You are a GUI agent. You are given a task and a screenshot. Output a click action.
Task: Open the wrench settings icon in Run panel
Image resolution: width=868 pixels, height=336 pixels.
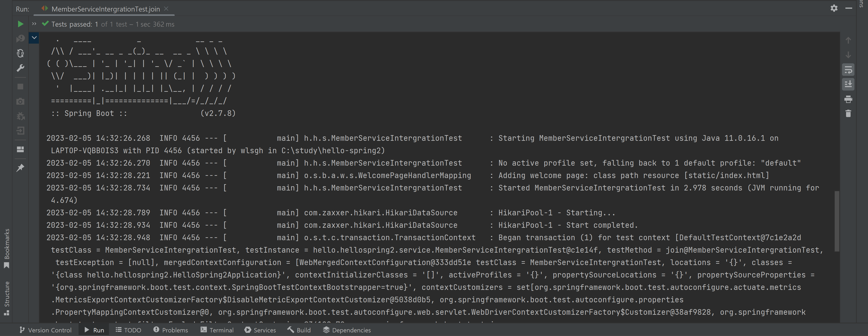click(x=20, y=68)
